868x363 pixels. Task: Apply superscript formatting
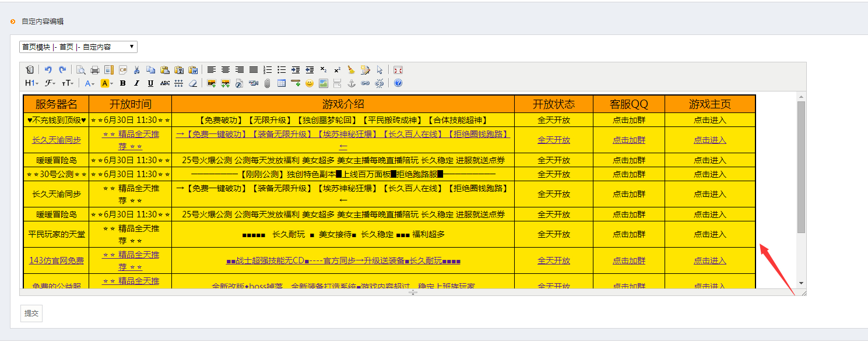(x=338, y=69)
